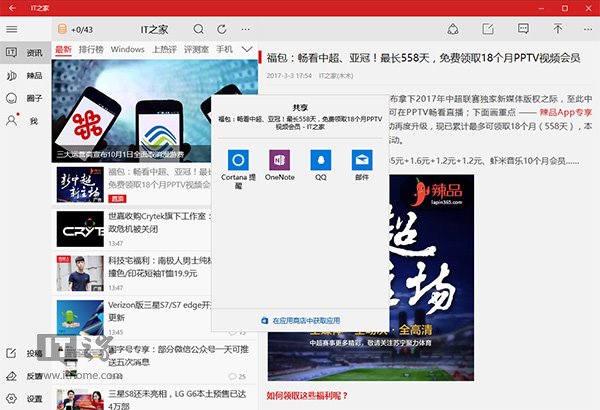Screen dimensions: 600x410
Task: Share the article to QQ
Action: point(321,165)
